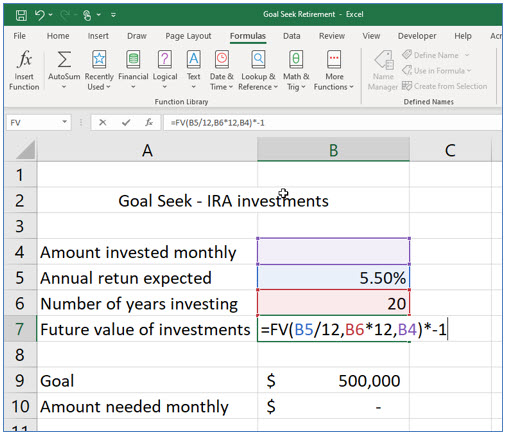Screen dimensions: 506x434
Task: Switch to the Review tab
Action: [332, 36]
